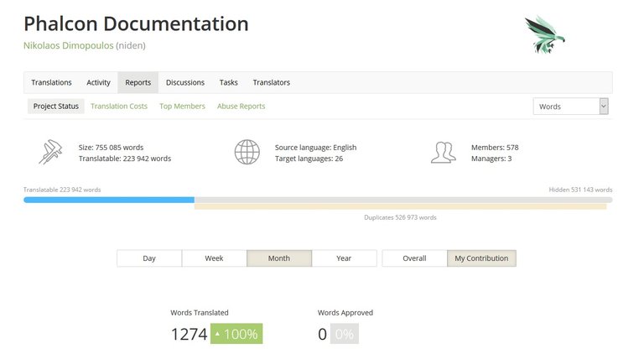
Task: Switch to the Translations tab
Action: coord(51,82)
